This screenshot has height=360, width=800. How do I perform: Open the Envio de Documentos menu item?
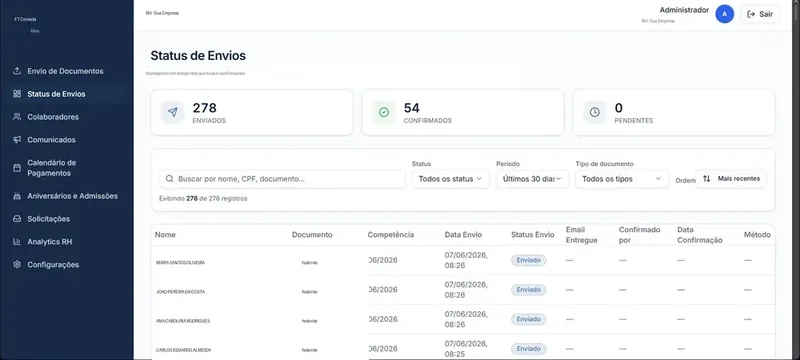click(x=66, y=71)
